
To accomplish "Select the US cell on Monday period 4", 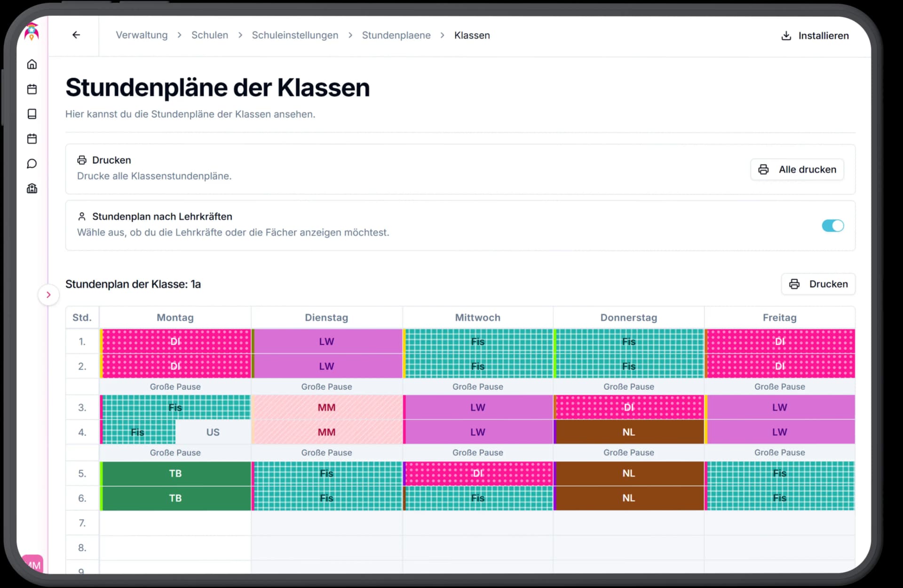I will tap(213, 432).
